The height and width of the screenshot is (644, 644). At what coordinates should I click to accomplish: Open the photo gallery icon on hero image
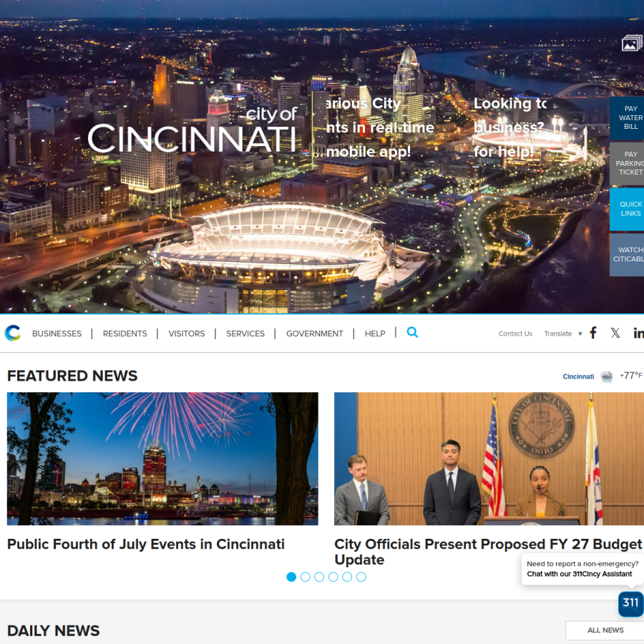[632, 43]
